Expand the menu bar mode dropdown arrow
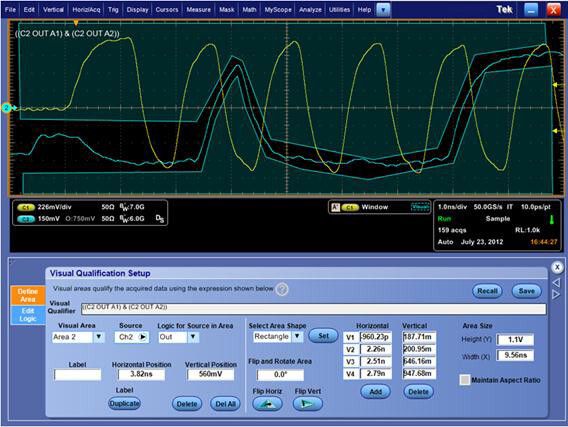 383,10
